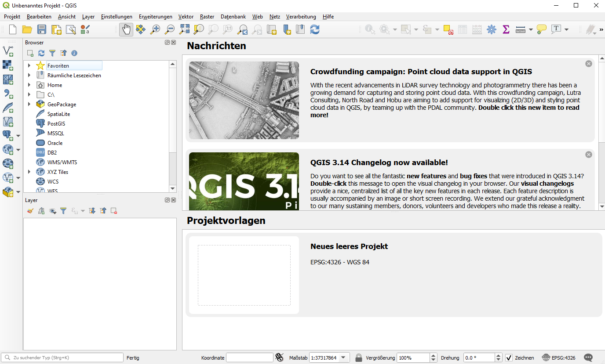The image size is (605, 364).
Task: Open the Verarbeitung menu
Action: click(x=301, y=17)
